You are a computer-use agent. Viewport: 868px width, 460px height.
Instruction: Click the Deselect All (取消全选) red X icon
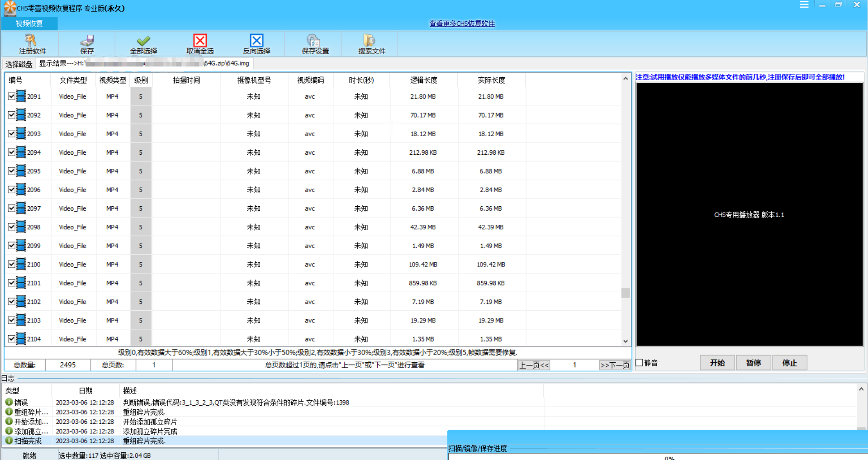(200, 40)
